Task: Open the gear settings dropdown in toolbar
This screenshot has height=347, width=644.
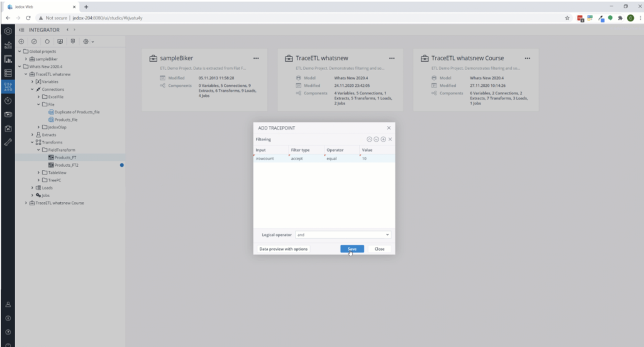Action: (x=88, y=42)
